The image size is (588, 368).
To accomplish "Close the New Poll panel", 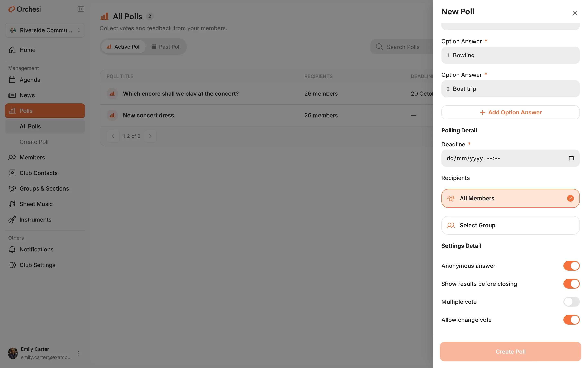I will (x=575, y=13).
